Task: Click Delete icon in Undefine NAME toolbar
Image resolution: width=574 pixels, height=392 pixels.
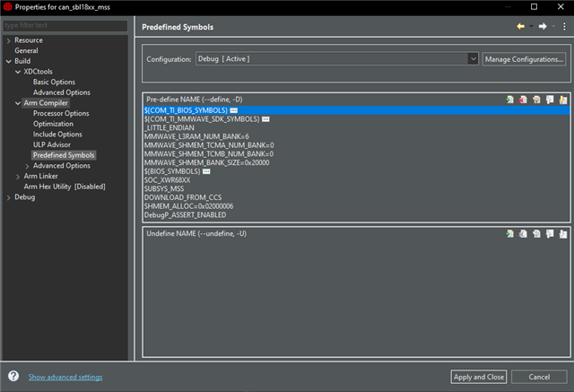Action: click(x=523, y=234)
